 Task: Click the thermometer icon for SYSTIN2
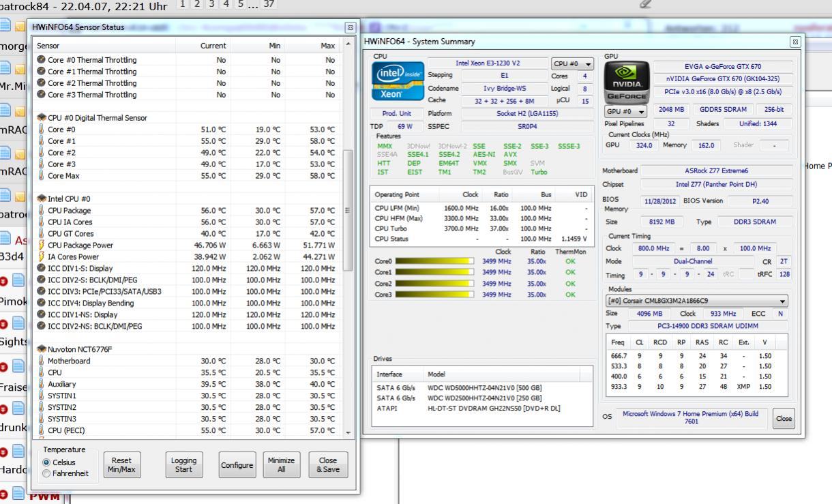pyautogui.click(x=41, y=407)
